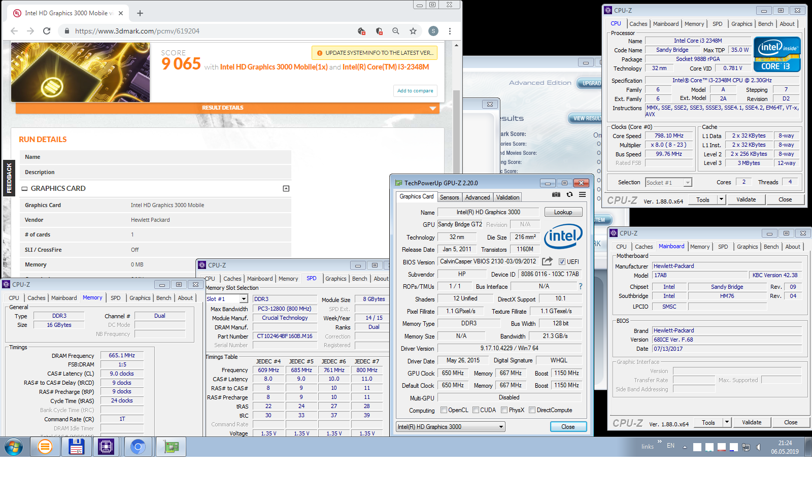Open new browser tab with plus
Viewport: 812px width, 504px height.
point(140,13)
